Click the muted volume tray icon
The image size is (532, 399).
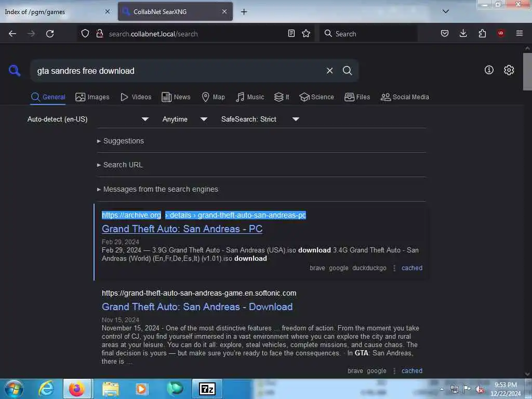480,390
